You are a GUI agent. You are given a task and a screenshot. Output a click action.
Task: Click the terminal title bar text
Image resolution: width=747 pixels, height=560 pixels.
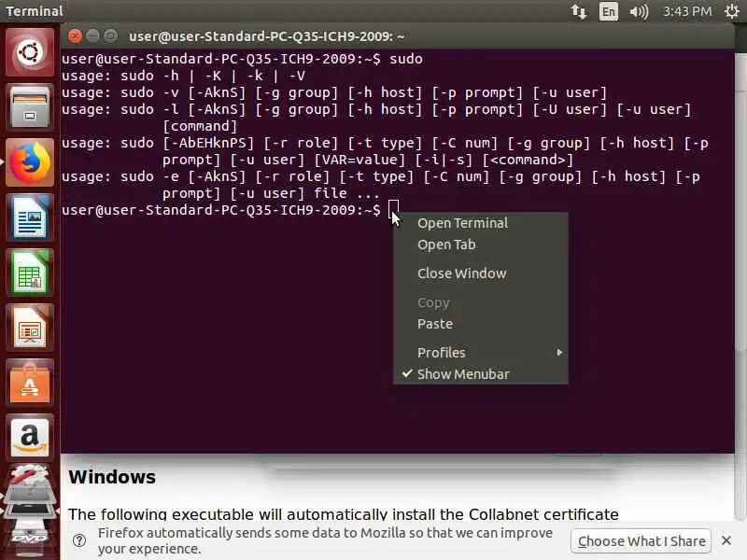[267, 36]
